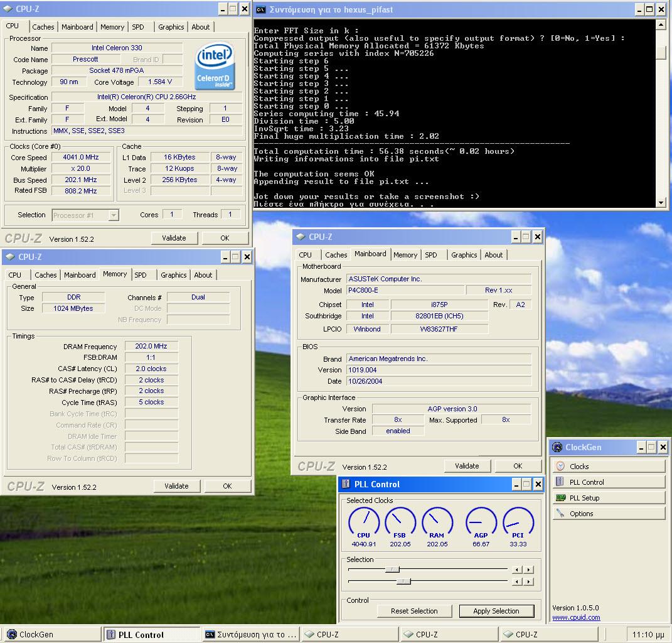Image resolution: width=672 pixels, height=643 pixels.
Task: Click the Core Speed 4041.0 MHz field
Action: [x=81, y=158]
